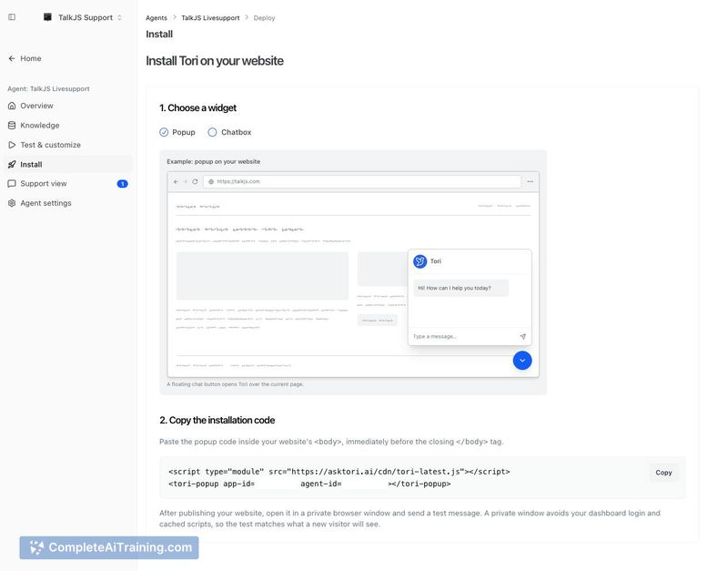This screenshot has width=728, height=571.
Task: Click the Deploy breadcrumb
Action: 264,17
